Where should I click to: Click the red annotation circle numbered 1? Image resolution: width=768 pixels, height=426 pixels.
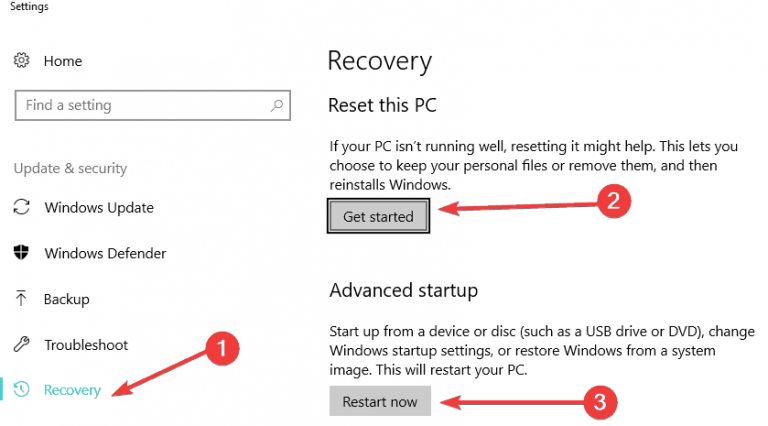tap(222, 349)
